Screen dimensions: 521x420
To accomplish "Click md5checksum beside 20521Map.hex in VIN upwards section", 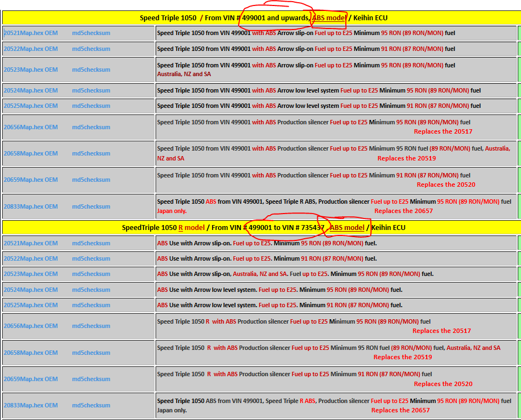I will point(91,33).
